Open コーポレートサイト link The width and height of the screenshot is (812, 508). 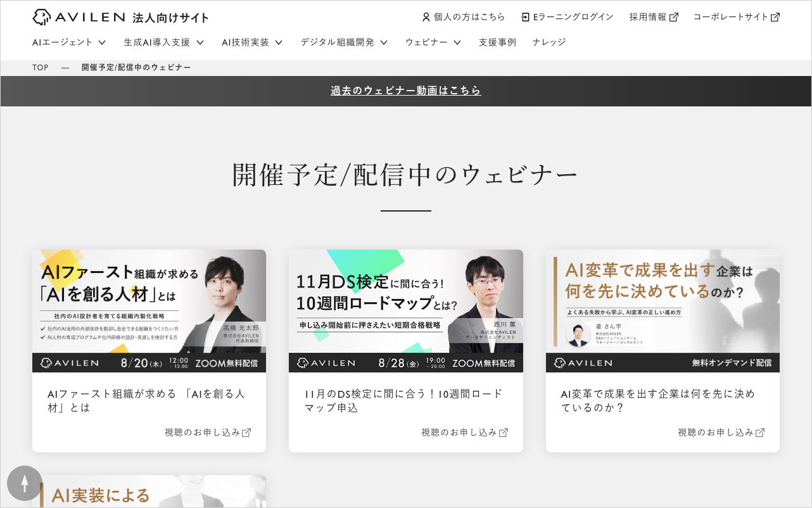click(x=731, y=17)
